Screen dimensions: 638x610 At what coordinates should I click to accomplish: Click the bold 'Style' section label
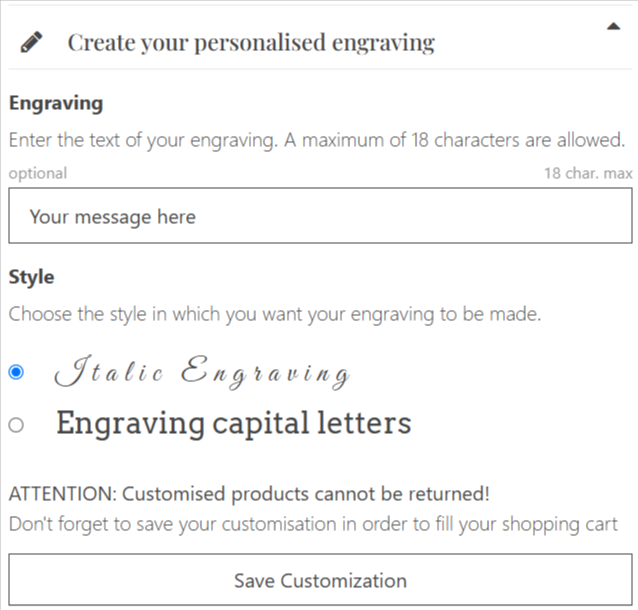[31, 277]
